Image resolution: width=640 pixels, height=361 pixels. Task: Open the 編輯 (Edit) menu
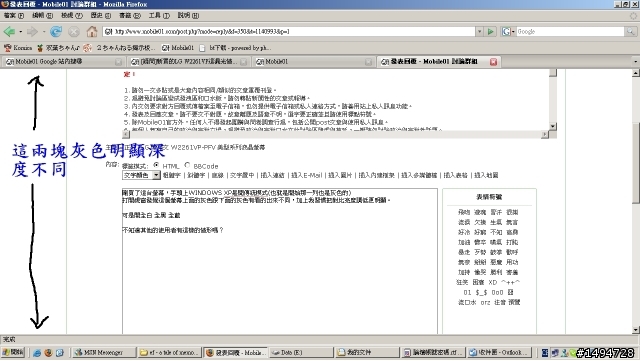(x=42, y=16)
